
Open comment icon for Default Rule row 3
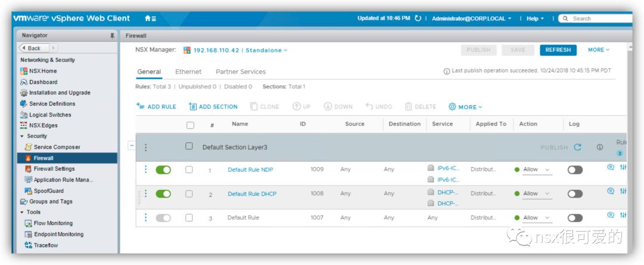coord(611,215)
